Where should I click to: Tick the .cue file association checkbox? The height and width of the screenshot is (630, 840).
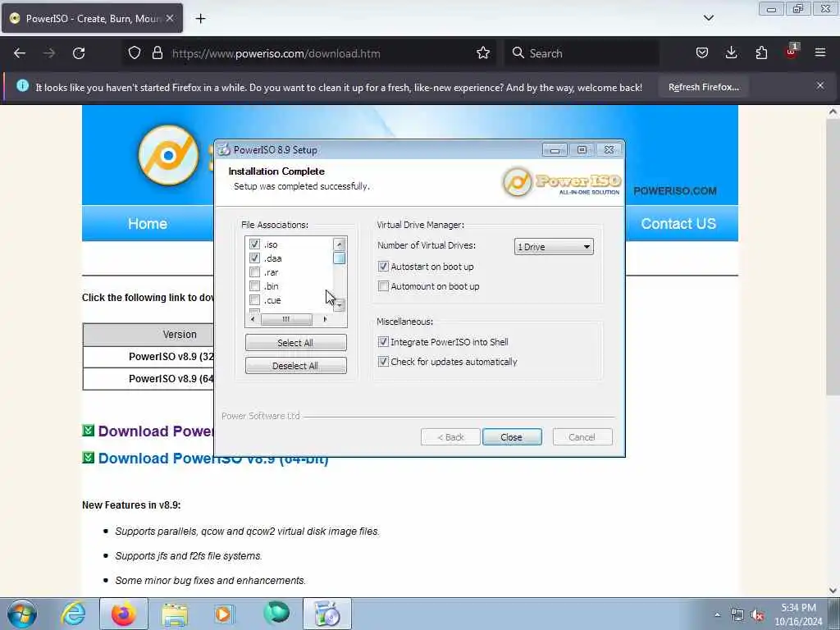coord(254,300)
